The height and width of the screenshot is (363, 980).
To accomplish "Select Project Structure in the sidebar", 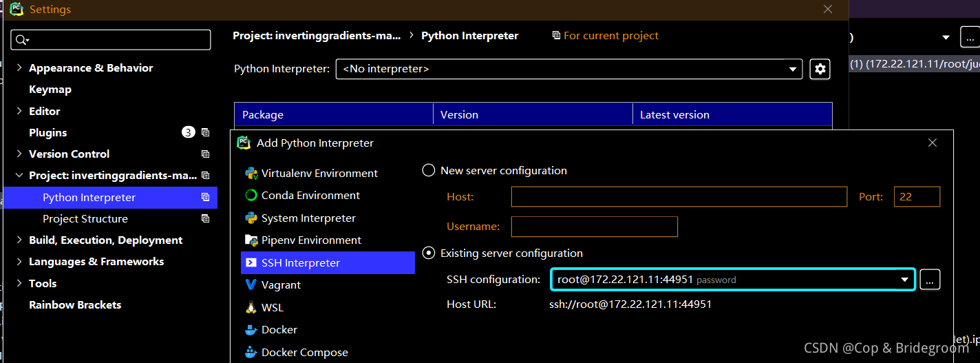I will coord(85,219).
